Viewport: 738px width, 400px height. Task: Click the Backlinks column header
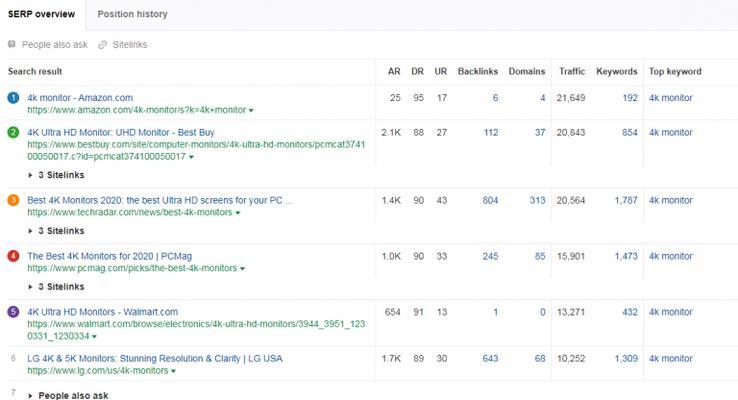point(478,72)
